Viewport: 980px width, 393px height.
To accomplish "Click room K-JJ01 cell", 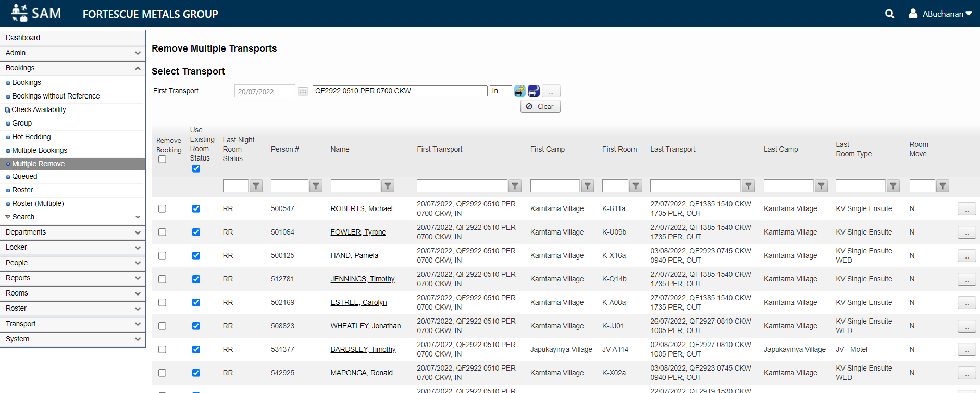I will click(613, 326).
